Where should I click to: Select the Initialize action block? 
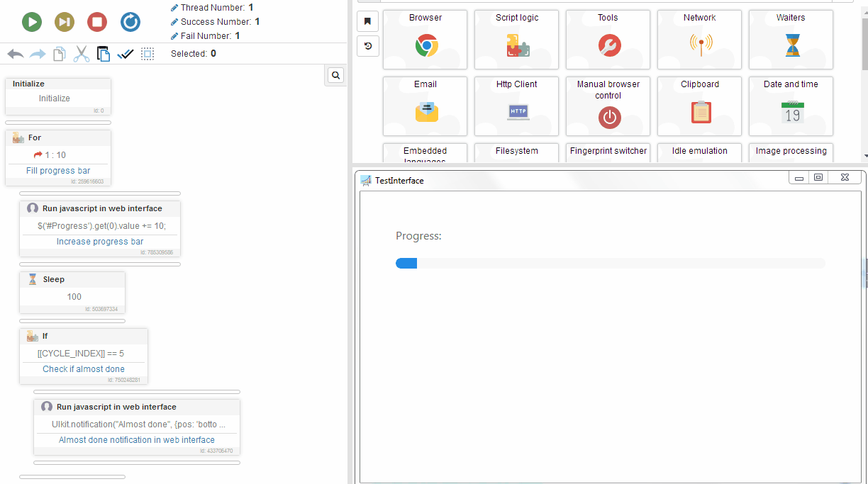coord(58,96)
